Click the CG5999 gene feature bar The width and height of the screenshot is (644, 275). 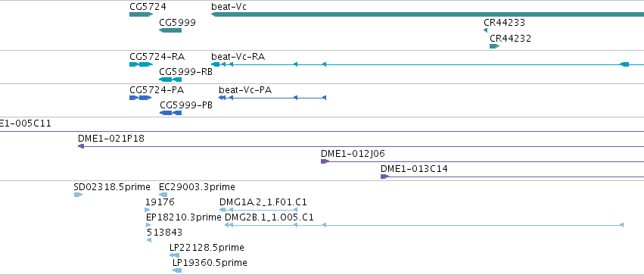(x=170, y=30)
